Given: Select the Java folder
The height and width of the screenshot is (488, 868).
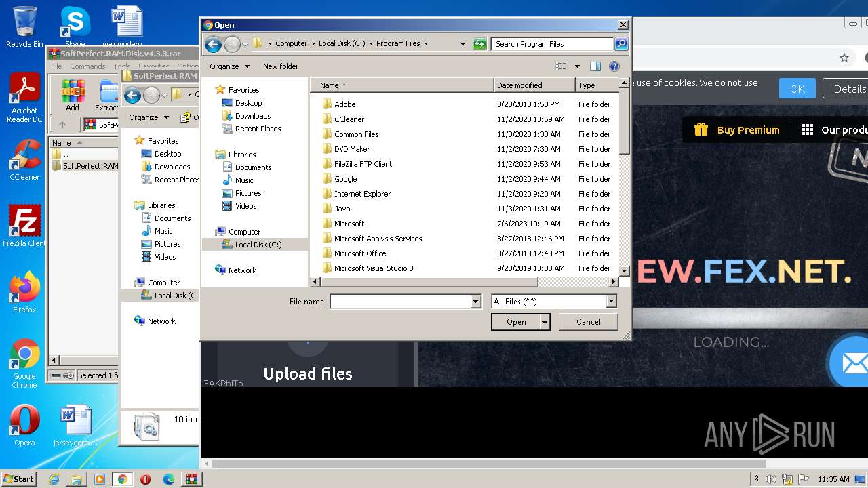Looking at the screenshot, I should [342, 209].
